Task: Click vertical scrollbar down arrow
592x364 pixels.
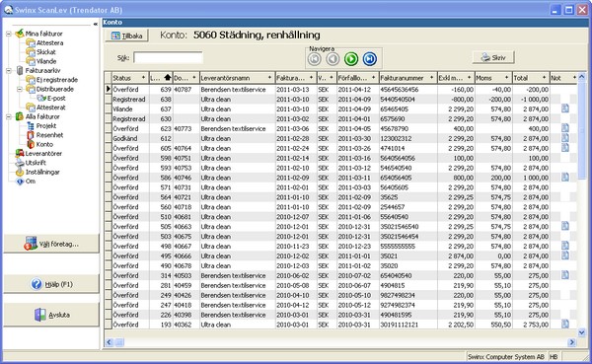Action: [x=581, y=332]
